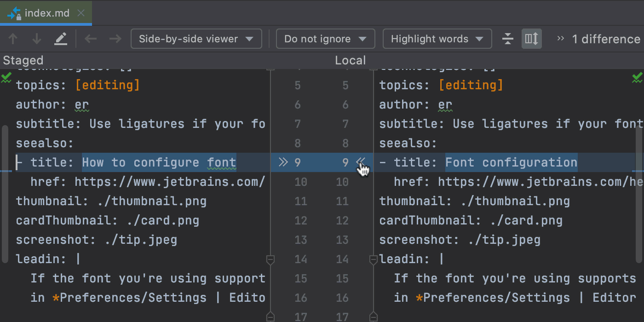The height and width of the screenshot is (322, 644).
Task: Click 'leadin: |' in Local pane
Action: click(412, 259)
